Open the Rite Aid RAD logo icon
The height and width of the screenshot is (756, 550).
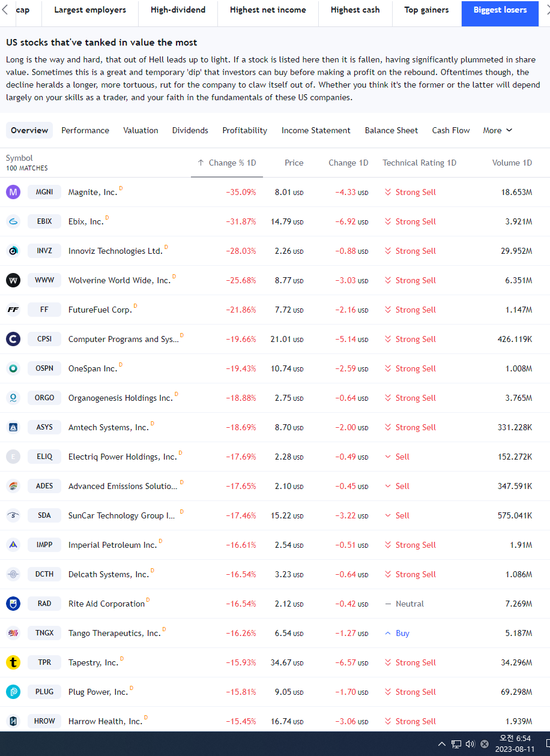[x=13, y=604]
